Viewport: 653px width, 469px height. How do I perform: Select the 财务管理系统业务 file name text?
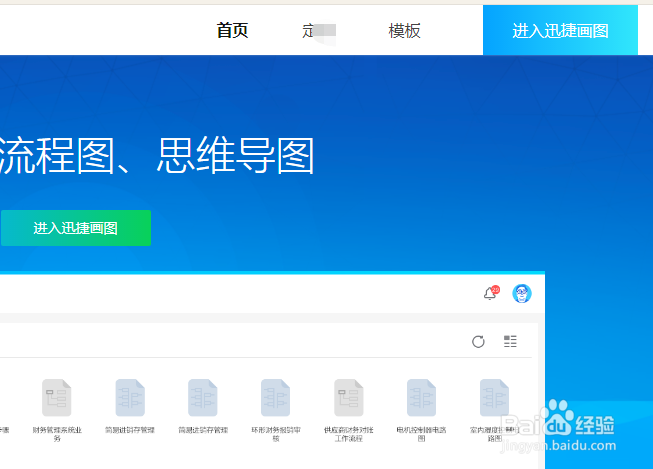click(57, 434)
